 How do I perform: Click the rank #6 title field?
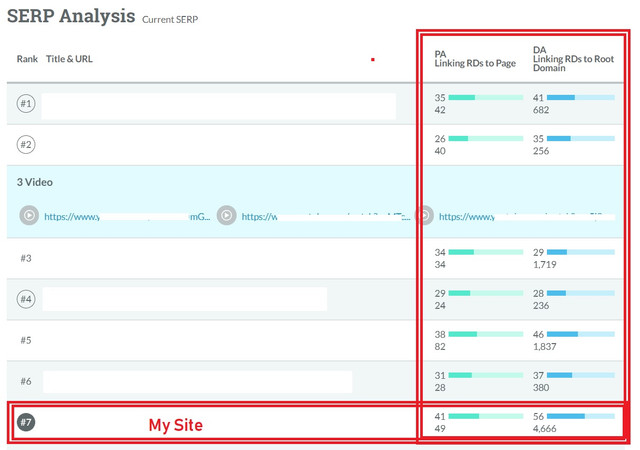197,382
